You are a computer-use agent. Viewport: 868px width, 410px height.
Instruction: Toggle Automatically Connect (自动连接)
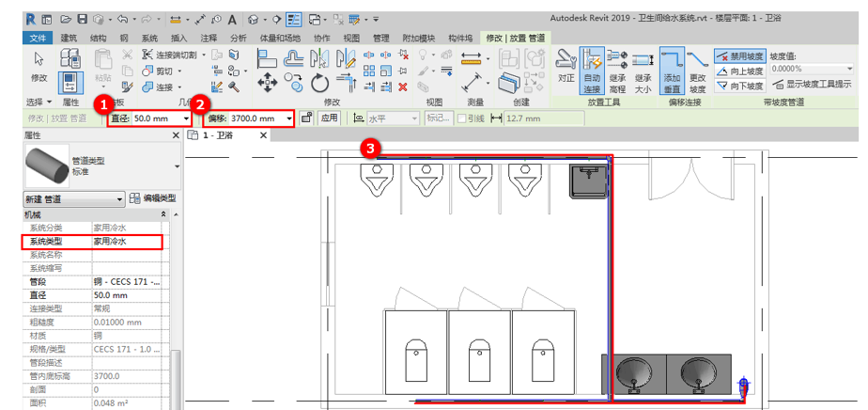[592, 71]
